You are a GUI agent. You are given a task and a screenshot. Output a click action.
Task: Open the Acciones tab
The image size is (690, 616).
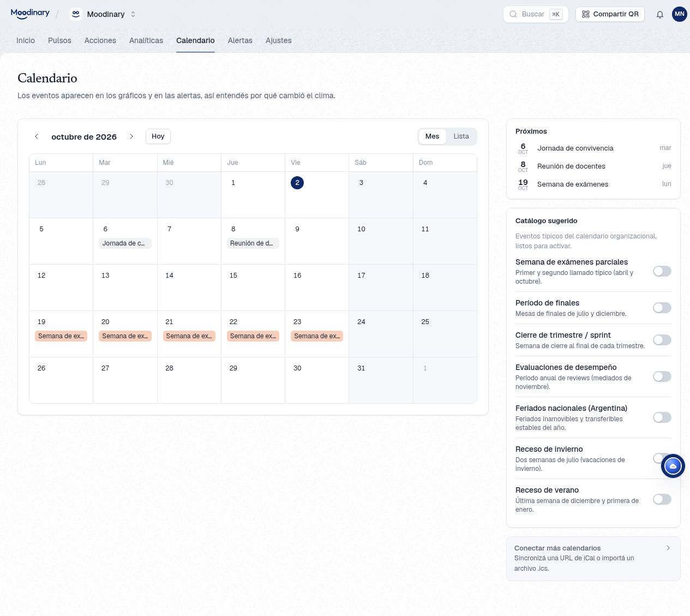point(100,40)
